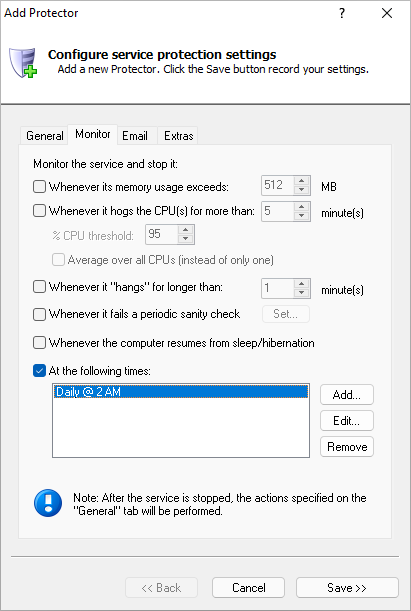Increase memory usage limit with up arrow

coord(301,181)
